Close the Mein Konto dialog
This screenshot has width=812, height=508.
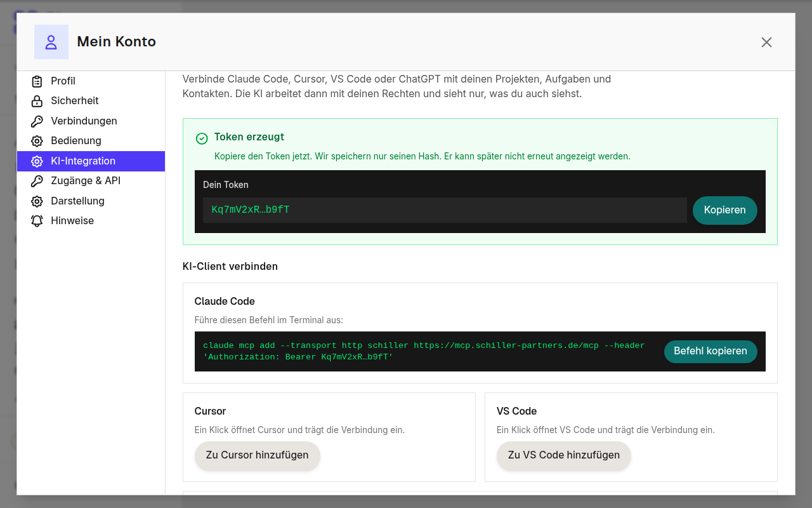tap(766, 42)
